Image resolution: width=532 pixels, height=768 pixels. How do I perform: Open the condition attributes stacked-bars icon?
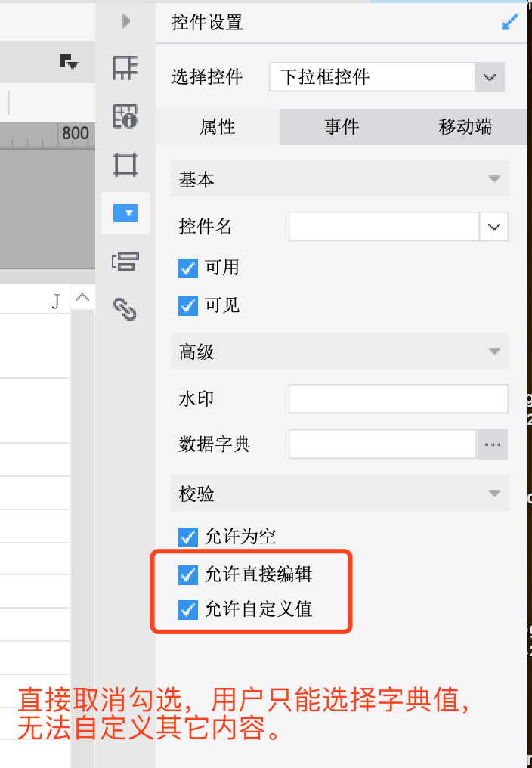pyautogui.click(x=125, y=262)
